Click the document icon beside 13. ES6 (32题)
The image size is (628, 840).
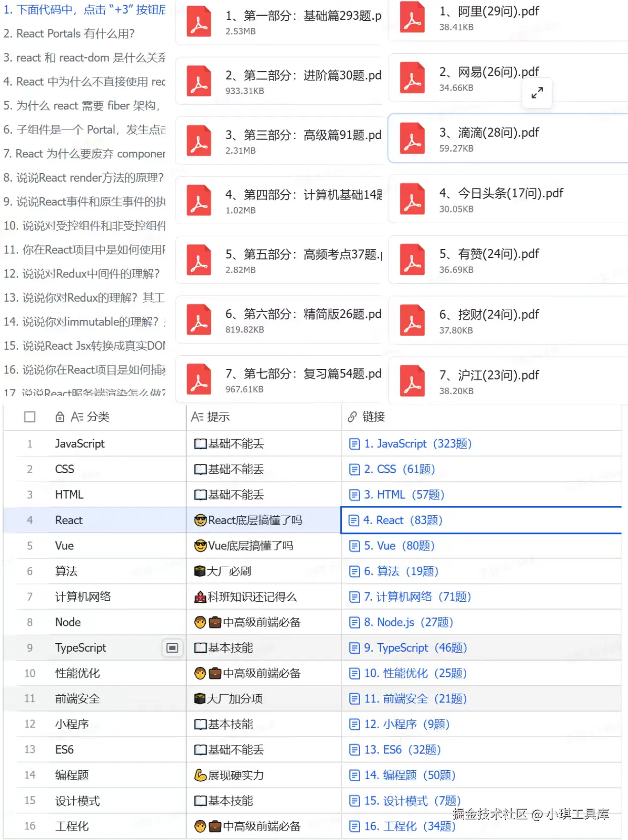point(354,750)
